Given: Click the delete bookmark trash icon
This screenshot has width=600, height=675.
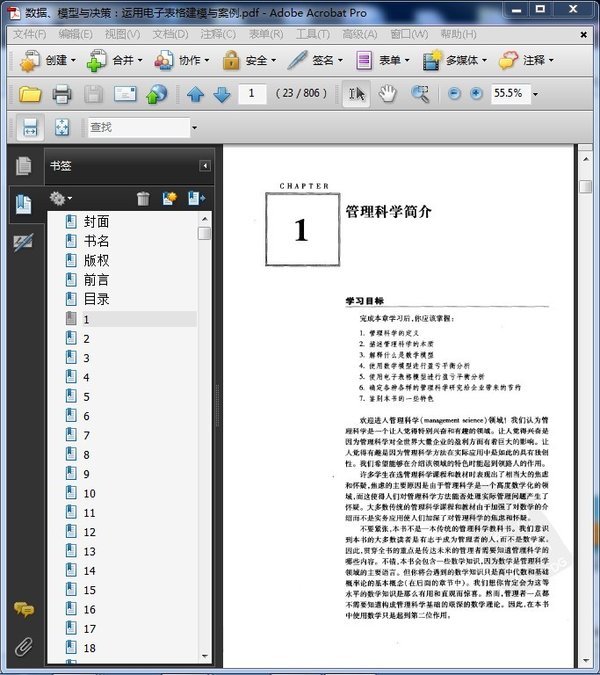Looking at the screenshot, I should click(x=143, y=198).
